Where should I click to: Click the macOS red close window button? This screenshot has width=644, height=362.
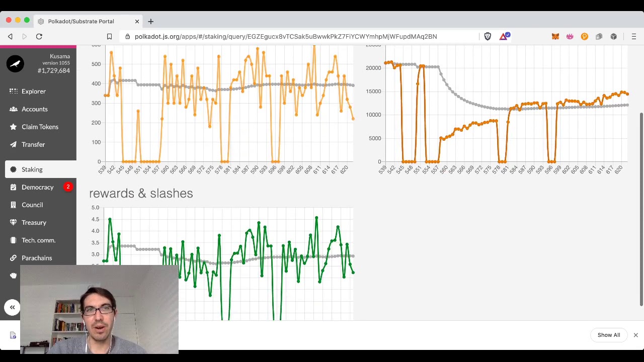tap(9, 20)
